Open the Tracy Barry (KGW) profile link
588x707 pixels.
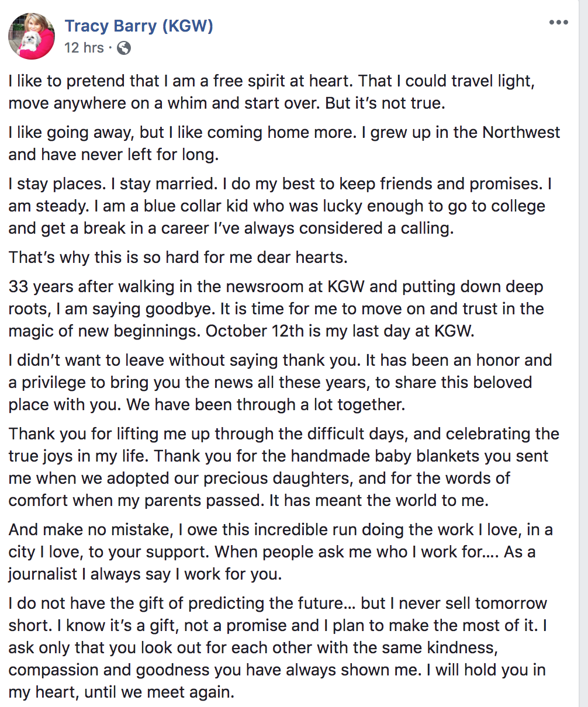[139, 26]
